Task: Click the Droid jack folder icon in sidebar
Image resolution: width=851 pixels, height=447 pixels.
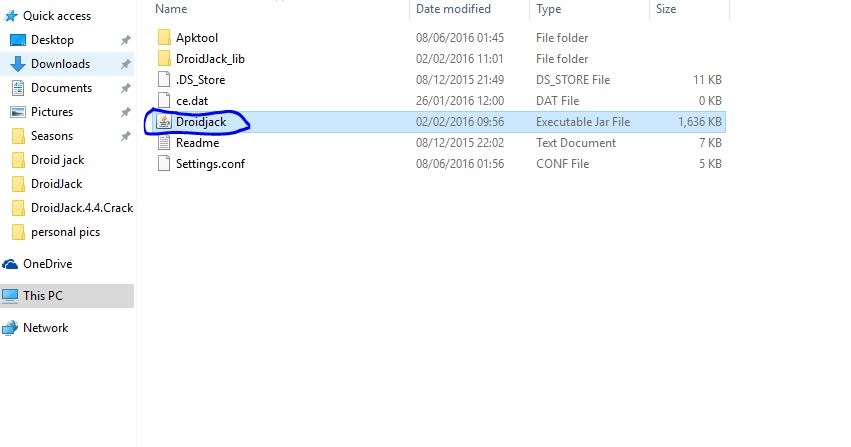Action: click(18, 160)
